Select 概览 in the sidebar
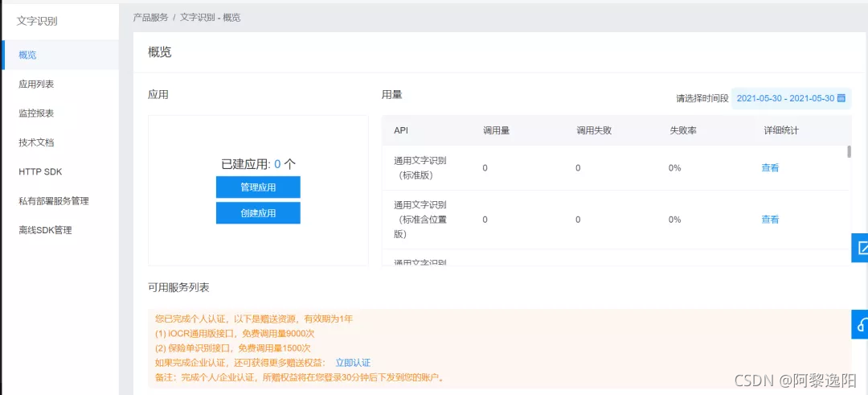868x395 pixels. pos(59,55)
